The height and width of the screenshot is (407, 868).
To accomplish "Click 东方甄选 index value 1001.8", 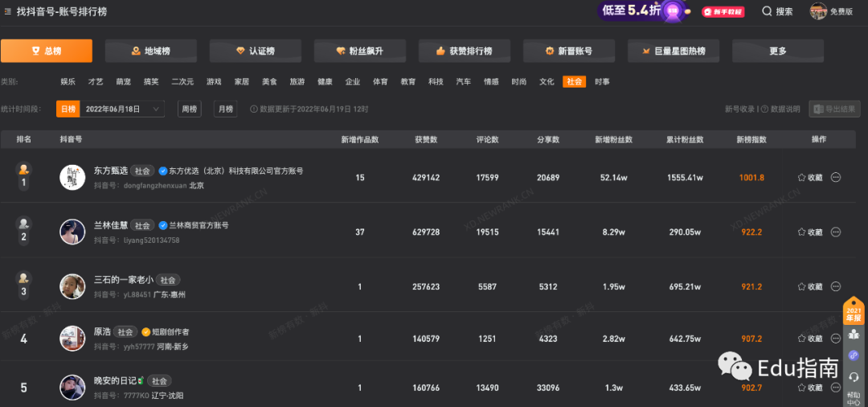I will [751, 178].
